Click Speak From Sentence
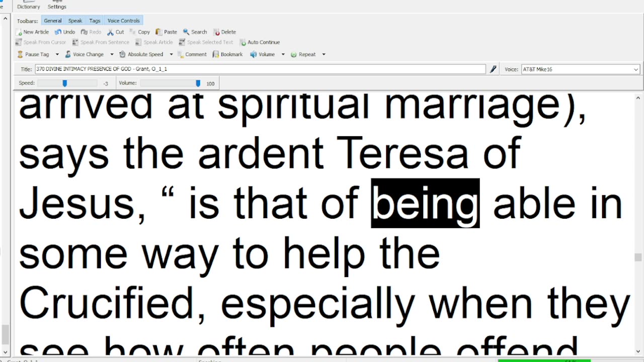The image size is (644, 362). pos(101,42)
